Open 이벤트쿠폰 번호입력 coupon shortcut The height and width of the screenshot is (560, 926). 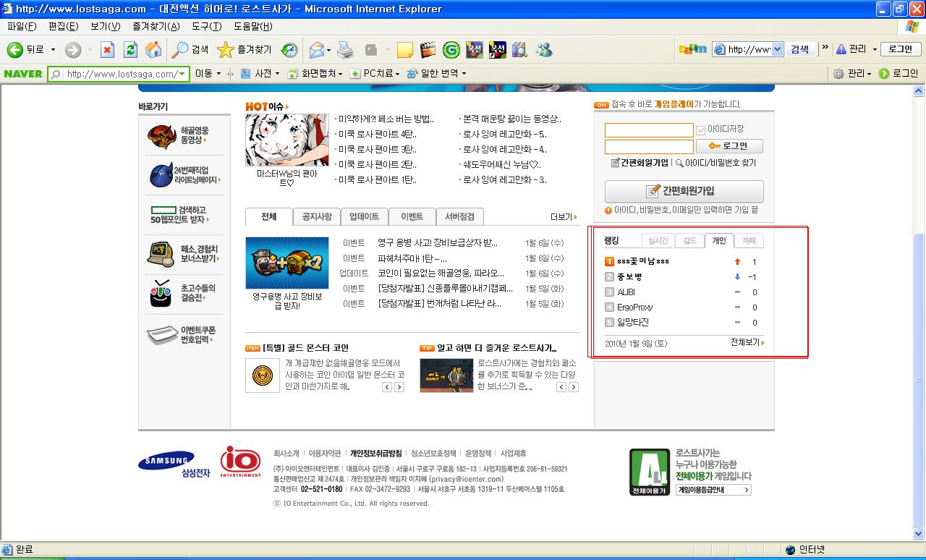[x=183, y=334]
